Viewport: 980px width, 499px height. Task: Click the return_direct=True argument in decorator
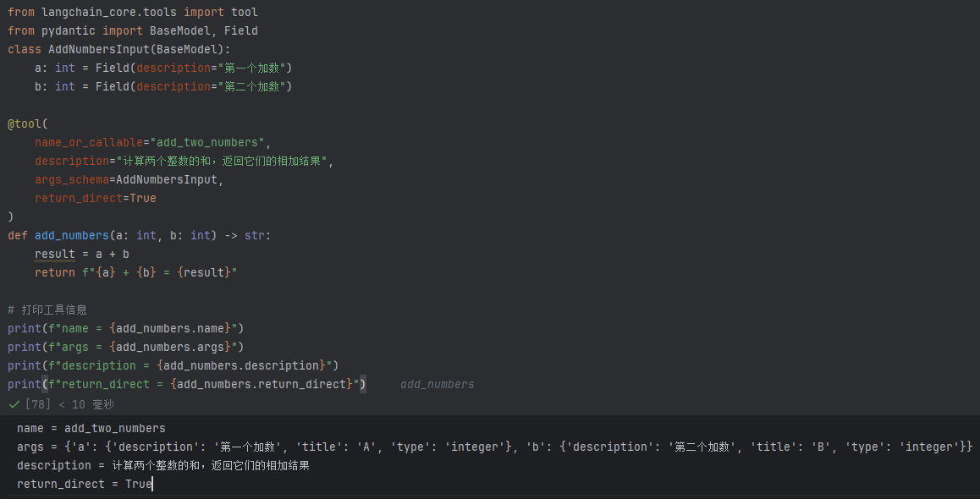95,198
